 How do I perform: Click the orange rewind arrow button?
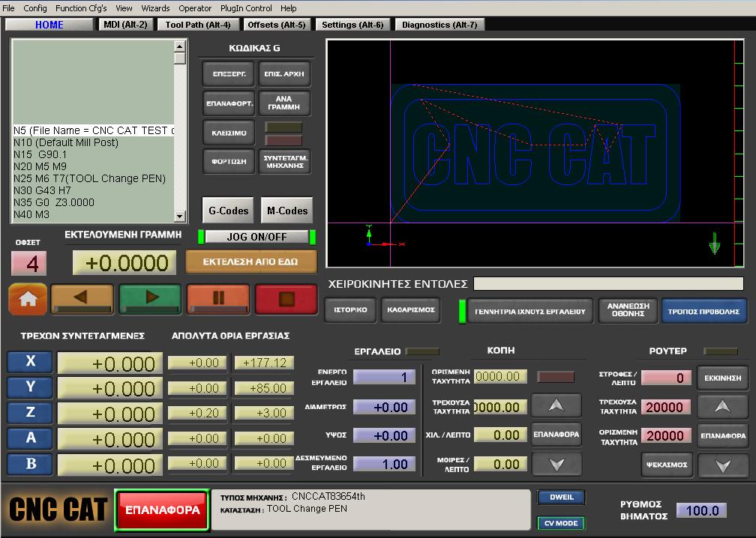pyautogui.click(x=82, y=298)
